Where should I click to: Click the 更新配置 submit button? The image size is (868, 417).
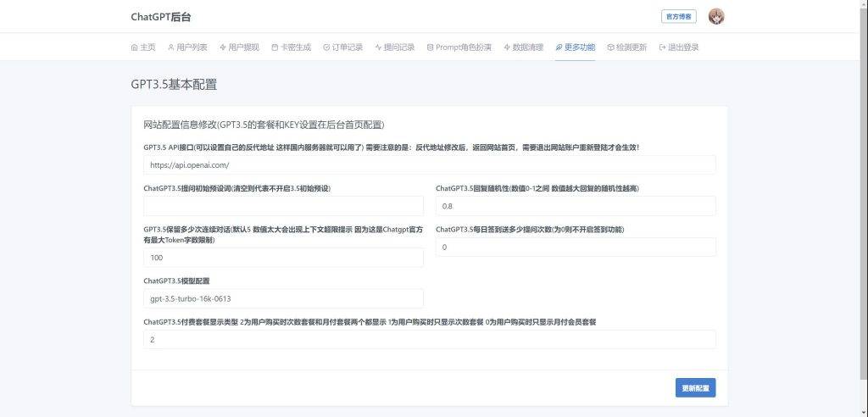click(x=695, y=388)
